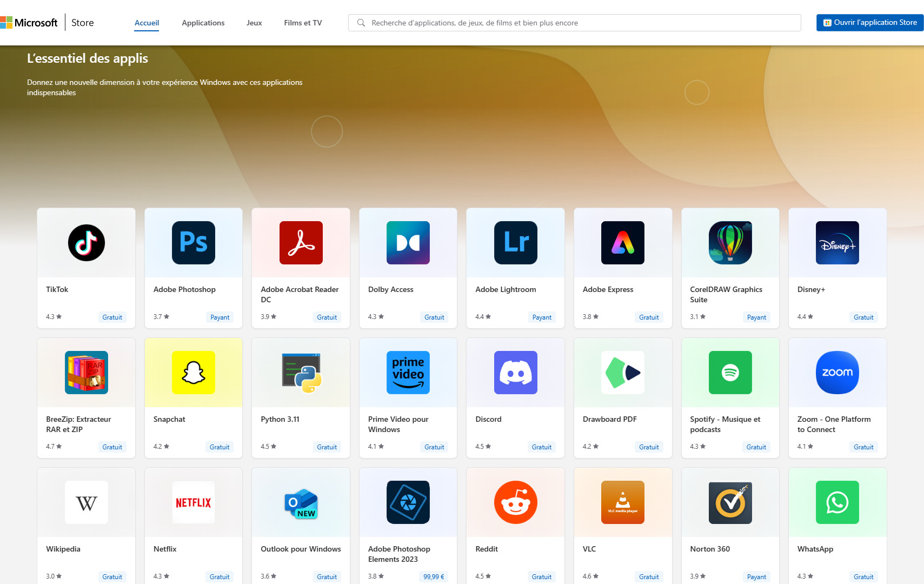Click the 4.7 rating on BreeZip
This screenshot has height=584, width=924.
[x=54, y=447]
